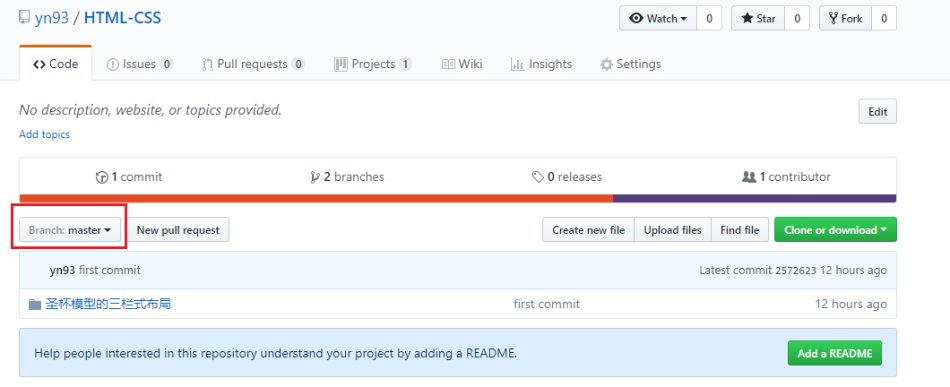Image resolution: width=950 pixels, height=387 pixels.
Task: Click the folder icon beside 圣杯模型的三栏式布局
Action: tap(35, 304)
